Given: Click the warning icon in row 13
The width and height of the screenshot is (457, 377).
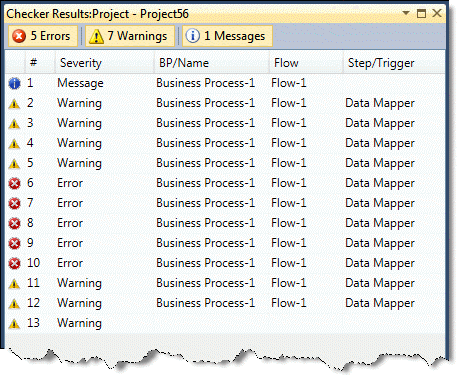Looking at the screenshot, I should pyautogui.click(x=14, y=323).
